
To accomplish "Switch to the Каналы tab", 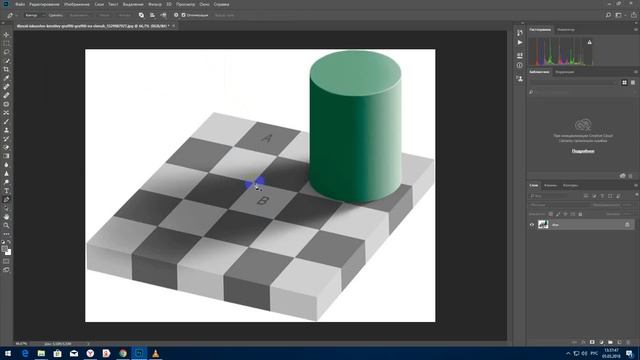I will click(x=550, y=185).
